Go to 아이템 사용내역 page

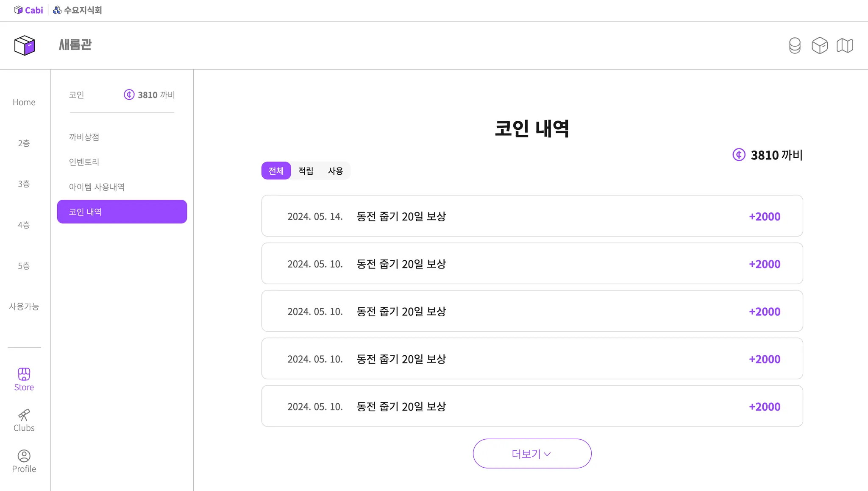97,187
